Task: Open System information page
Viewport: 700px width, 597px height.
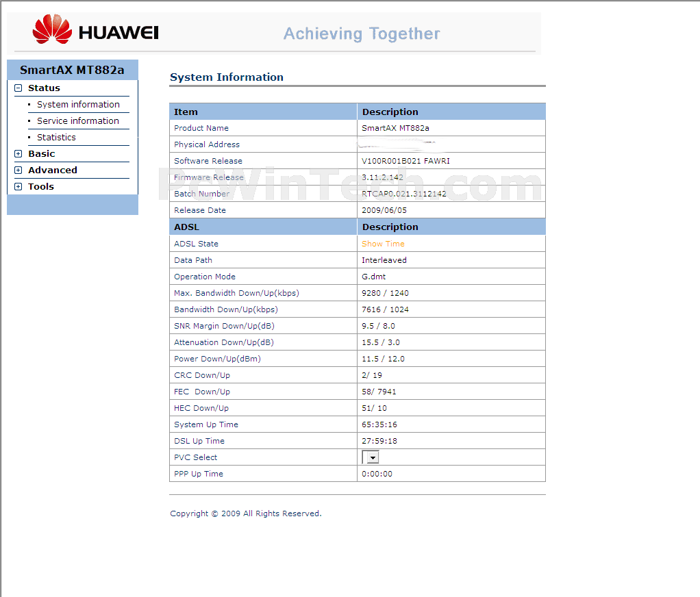Action: click(78, 105)
